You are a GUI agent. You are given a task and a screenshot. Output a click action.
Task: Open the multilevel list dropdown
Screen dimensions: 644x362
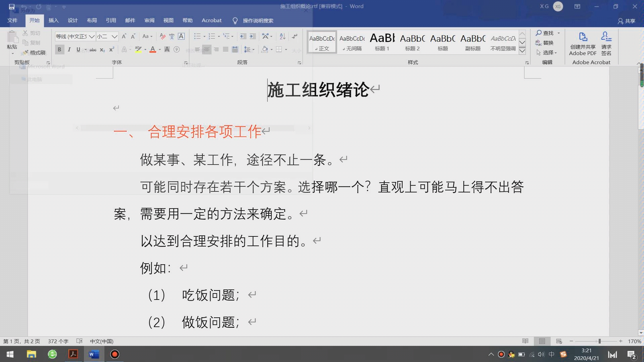pos(232,36)
